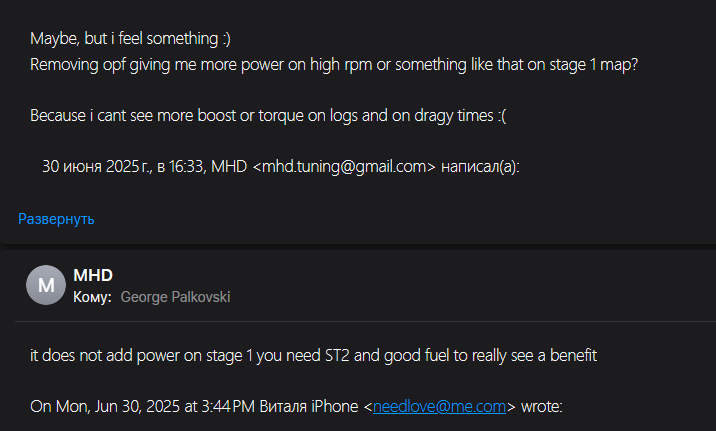
Task: Click the MHD sender avatar
Action: click(x=46, y=285)
